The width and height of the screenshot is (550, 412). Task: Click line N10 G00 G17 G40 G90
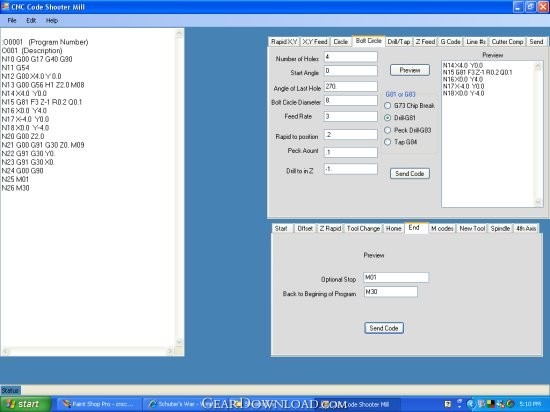pos(37,59)
